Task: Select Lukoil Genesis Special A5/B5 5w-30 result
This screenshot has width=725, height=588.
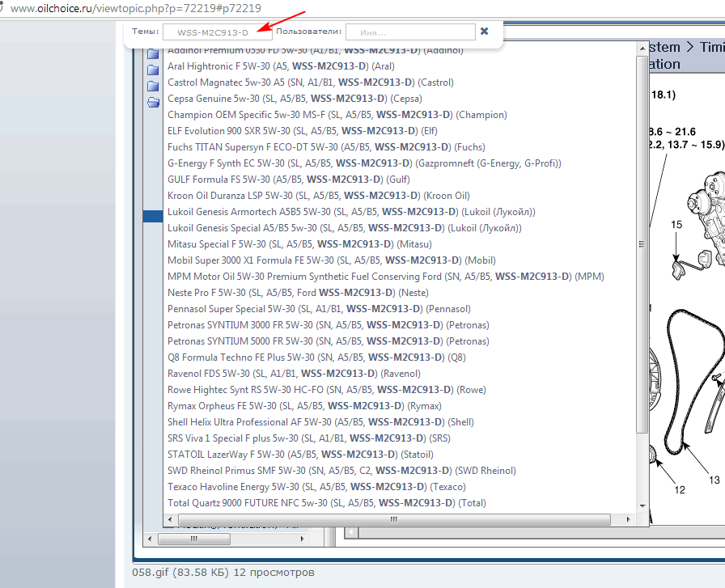Action: [345, 228]
